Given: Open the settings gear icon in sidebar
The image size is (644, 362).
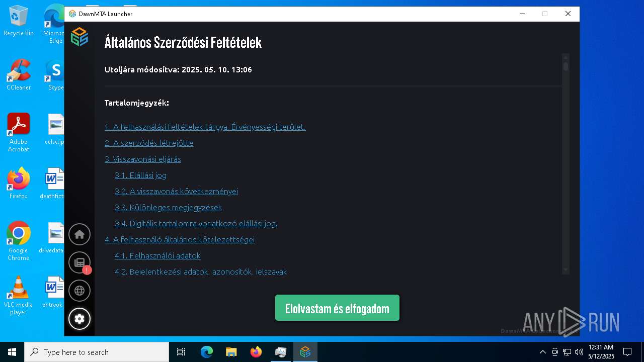Looking at the screenshot, I should (79, 319).
